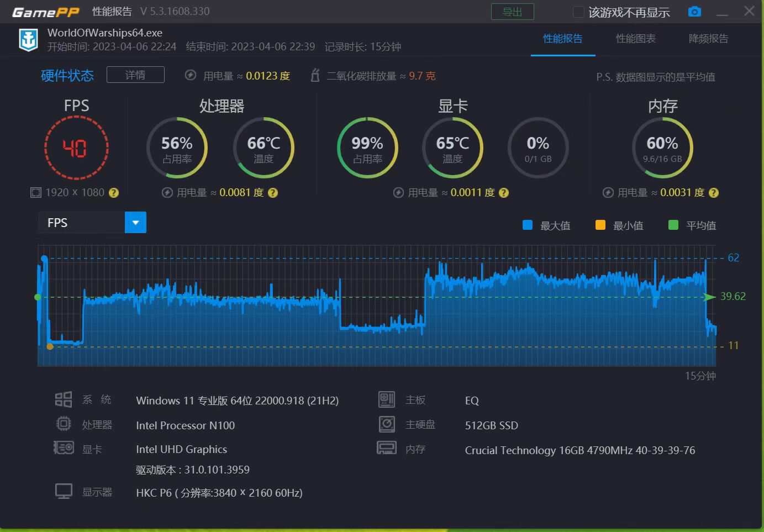The width and height of the screenshot is (764, 532).
Task: Click the green average marker at chart start
Action: pos(38,297)
